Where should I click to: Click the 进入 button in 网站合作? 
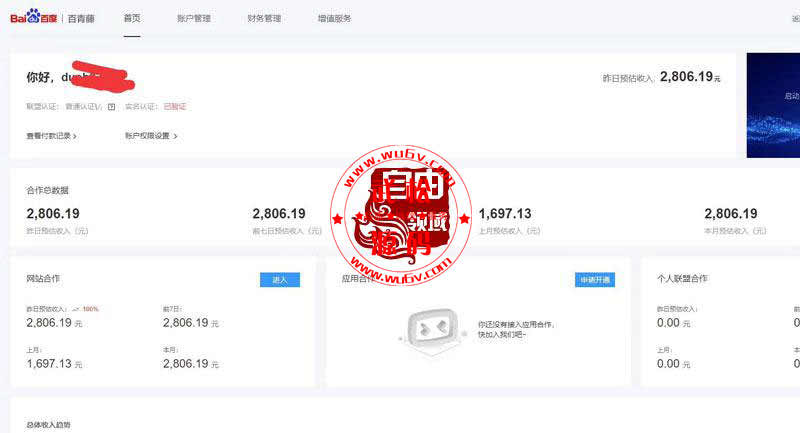pos(279,280)
